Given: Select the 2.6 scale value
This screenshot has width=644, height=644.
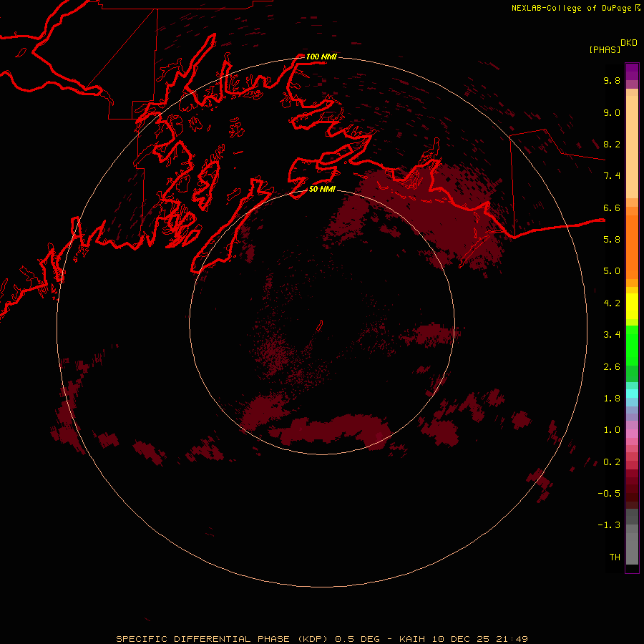Looking at the screenshot, I should coord(612,367).
